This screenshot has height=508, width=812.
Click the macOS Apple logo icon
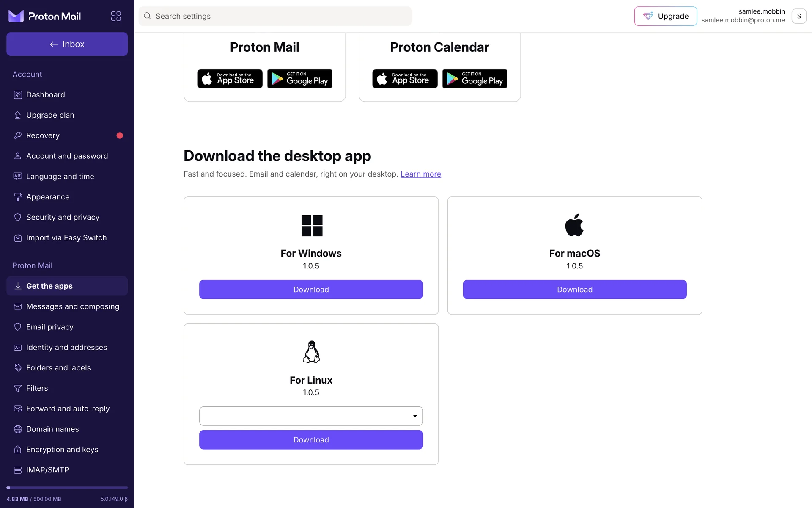[574, 225]
